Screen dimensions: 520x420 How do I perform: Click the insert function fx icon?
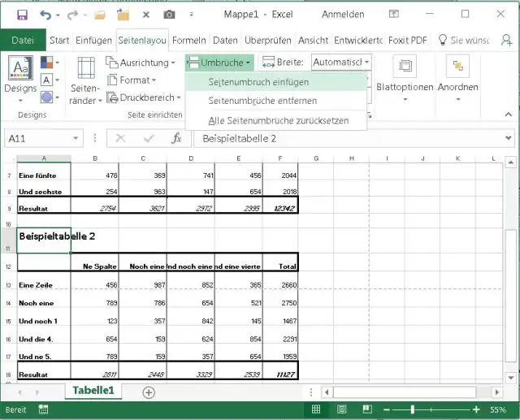(x=176, y=139)
